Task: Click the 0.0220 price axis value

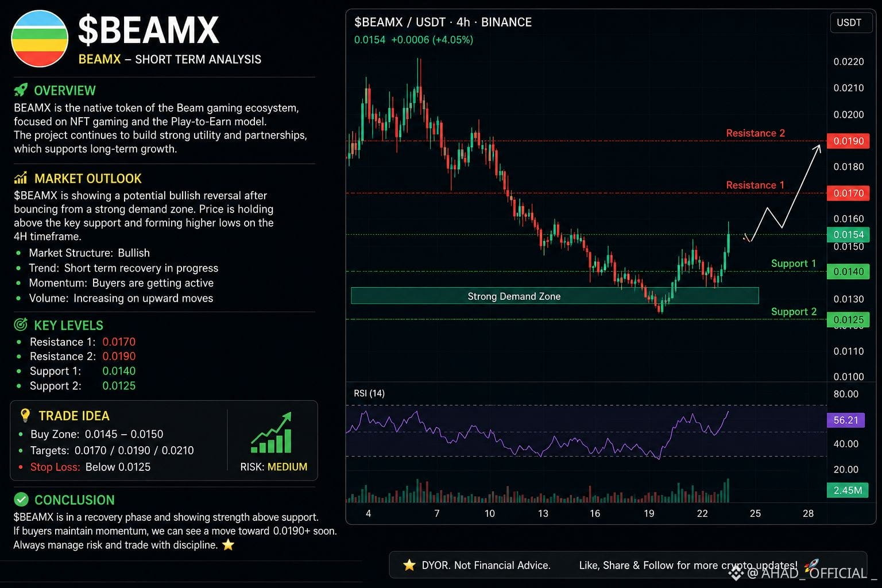Action: point(848,62)
